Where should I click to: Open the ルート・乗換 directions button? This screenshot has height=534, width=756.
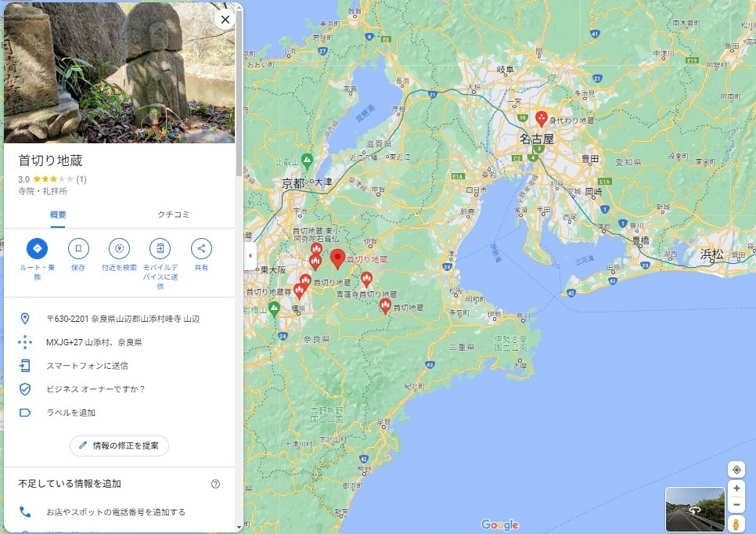point(37,249)
